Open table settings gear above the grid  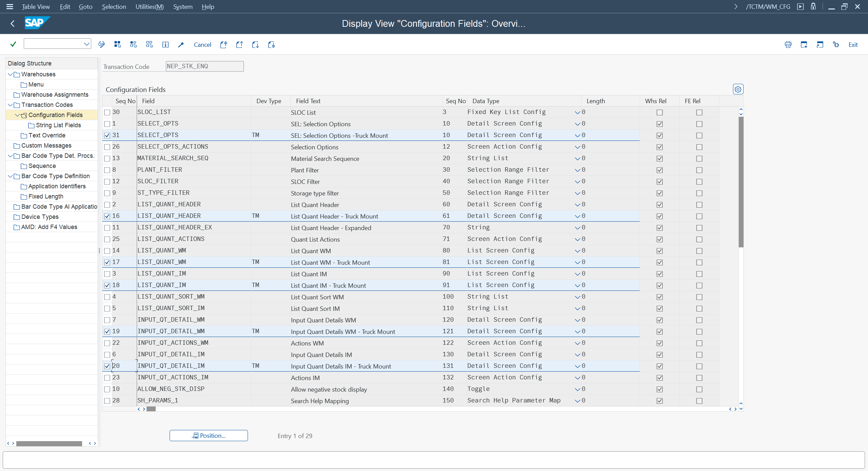pos(738,89)
